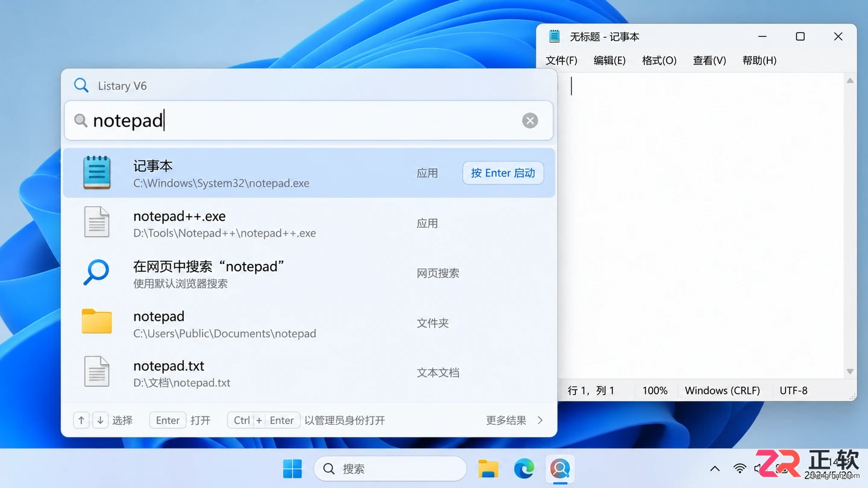Screen dimensions: 868x488
Task: Select the path C:\Windows\System32\notepad.exe
Action: (x=221, y=183)
